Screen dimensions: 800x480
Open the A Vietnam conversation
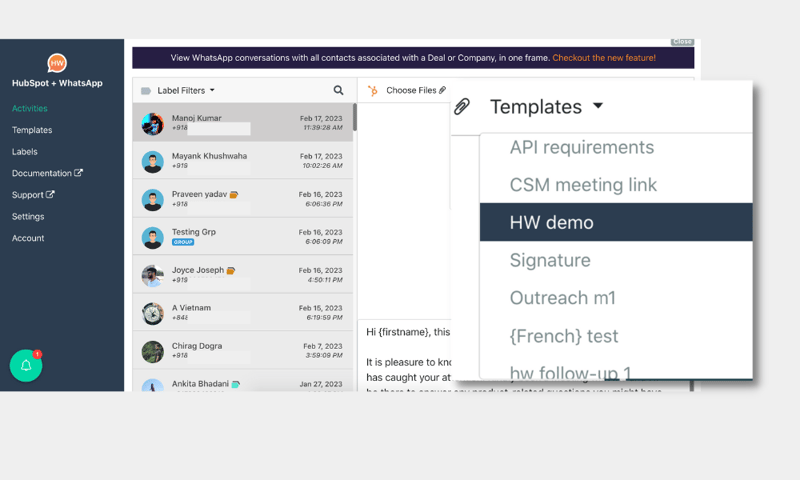[x=243, y=312]
